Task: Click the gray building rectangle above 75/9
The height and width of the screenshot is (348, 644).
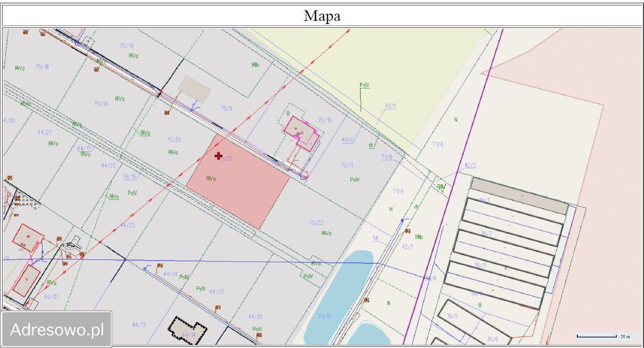Action: [x=194, y=89]
